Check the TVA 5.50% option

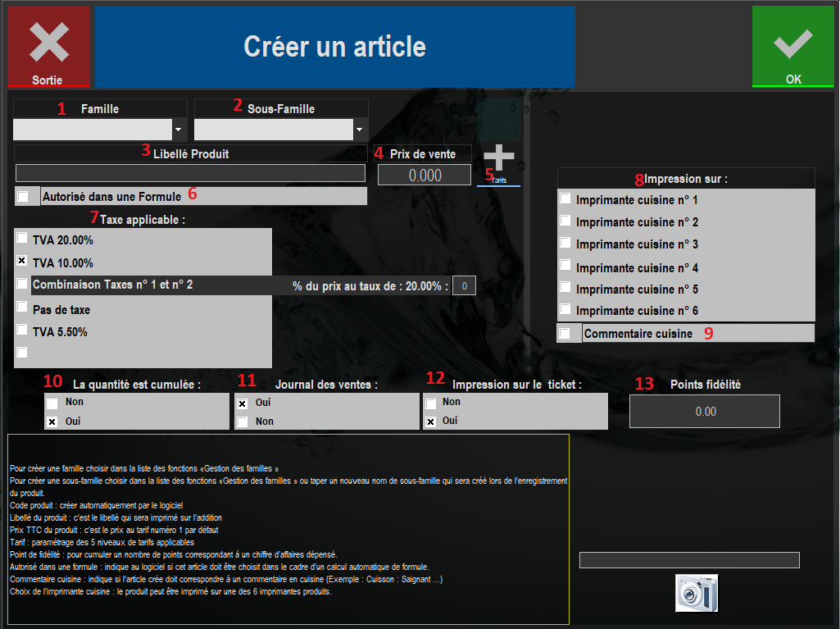click(22, 330)
